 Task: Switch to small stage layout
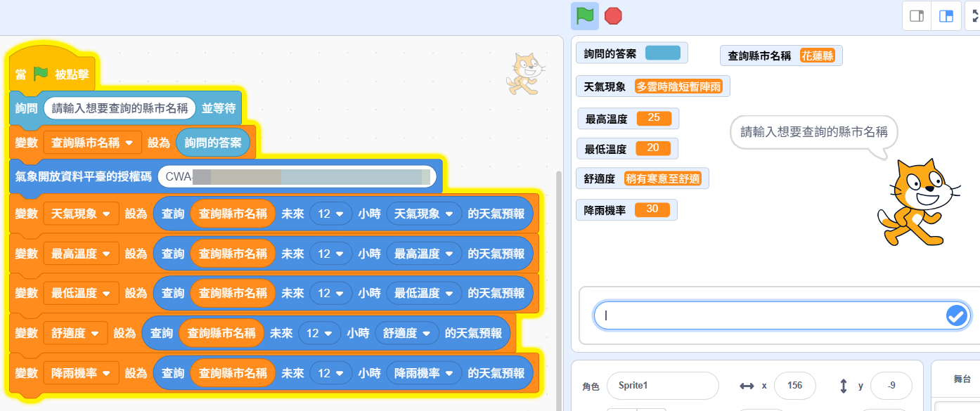(917, 16)
